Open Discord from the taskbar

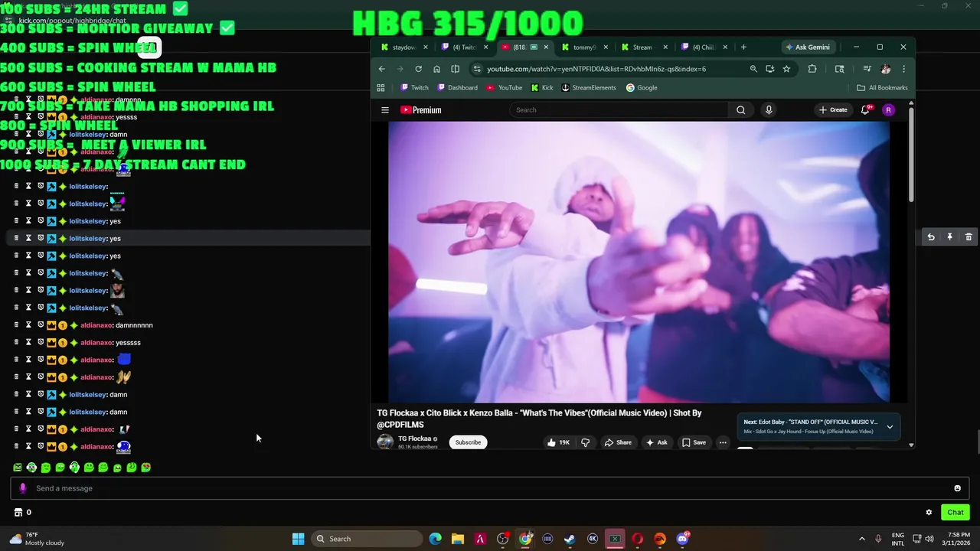682,539
